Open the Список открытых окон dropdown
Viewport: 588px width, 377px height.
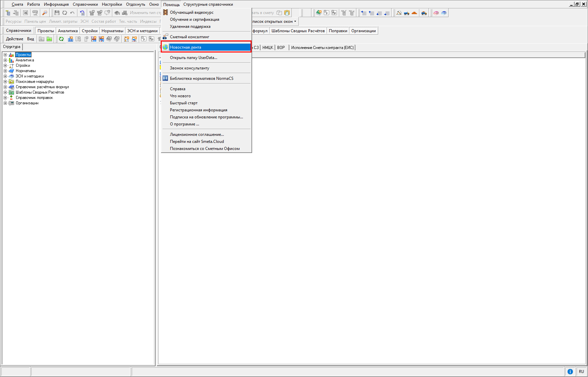pos(274,21)
